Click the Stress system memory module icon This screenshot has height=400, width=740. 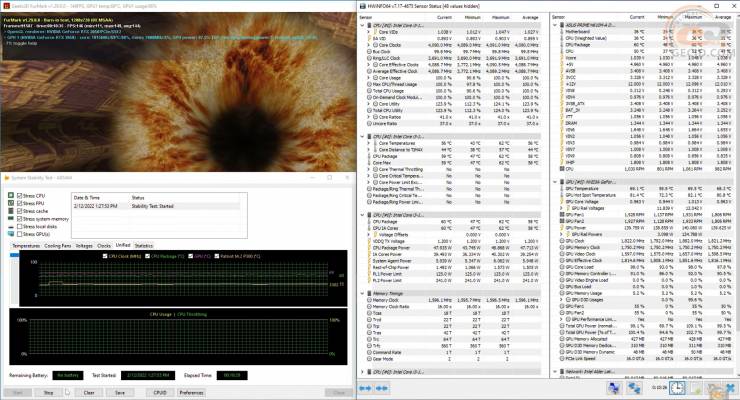click(x=11, y=218)
